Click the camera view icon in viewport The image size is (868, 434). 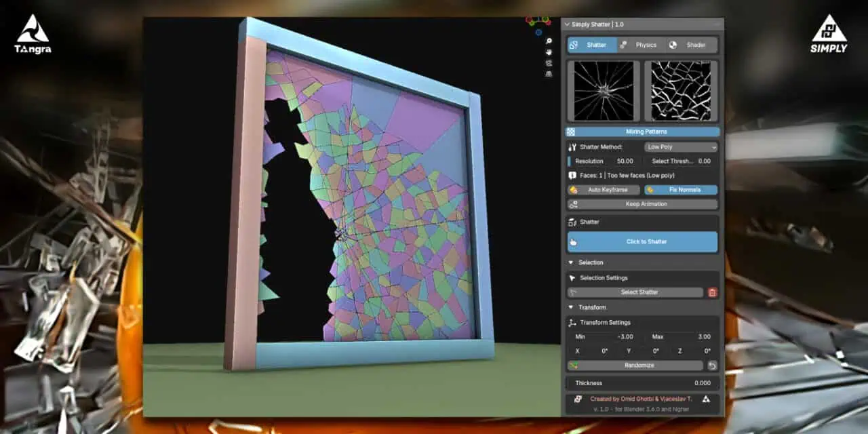[x=549, y=63]
